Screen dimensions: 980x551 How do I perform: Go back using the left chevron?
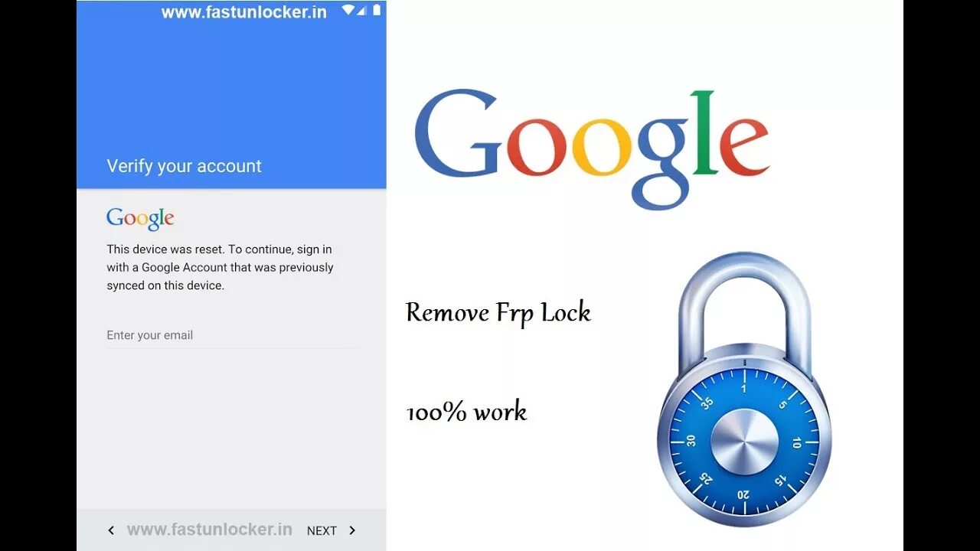coord(111,530)
